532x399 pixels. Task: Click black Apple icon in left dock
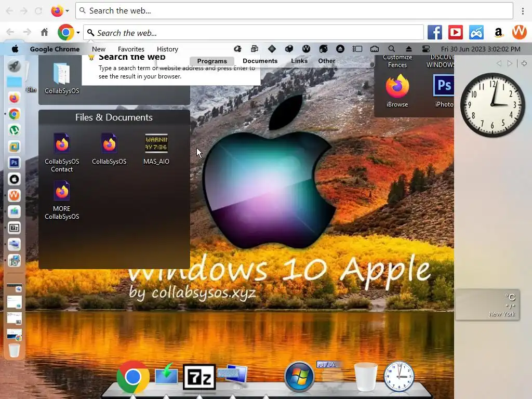click(14, 179)
